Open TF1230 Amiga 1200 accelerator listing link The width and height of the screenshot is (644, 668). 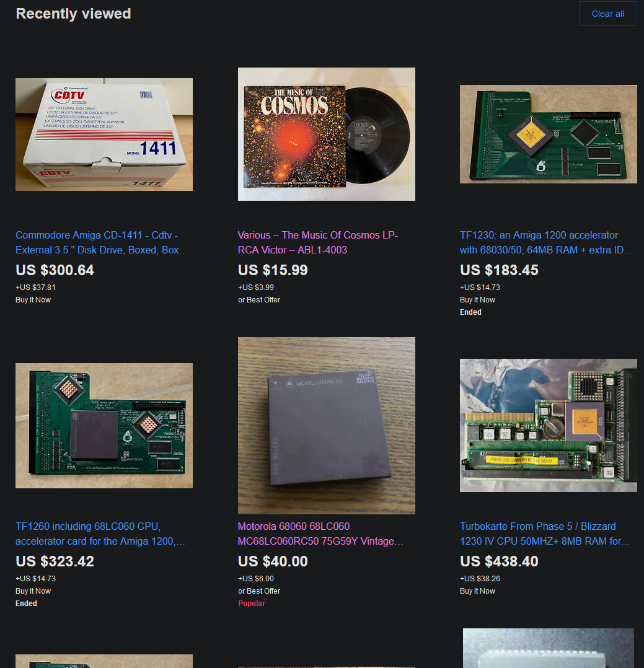pos(547,242)
